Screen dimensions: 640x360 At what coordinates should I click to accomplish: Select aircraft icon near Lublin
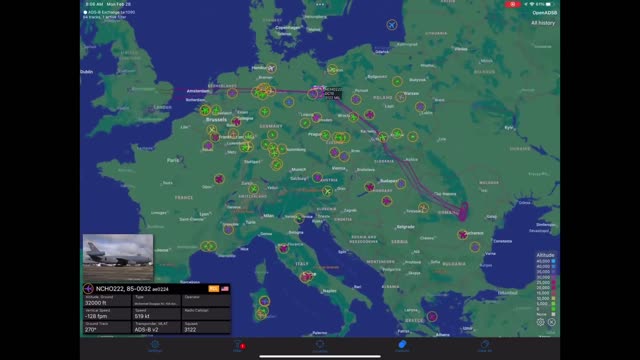click(x=420, y=107)
